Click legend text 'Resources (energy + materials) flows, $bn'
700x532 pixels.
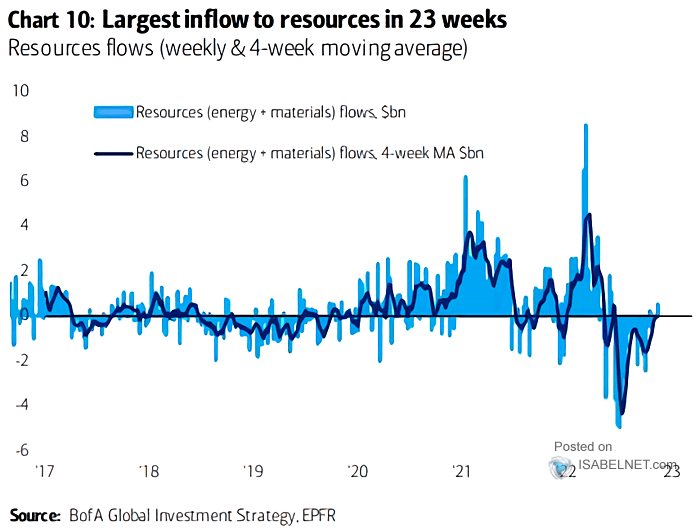(271, 112)
